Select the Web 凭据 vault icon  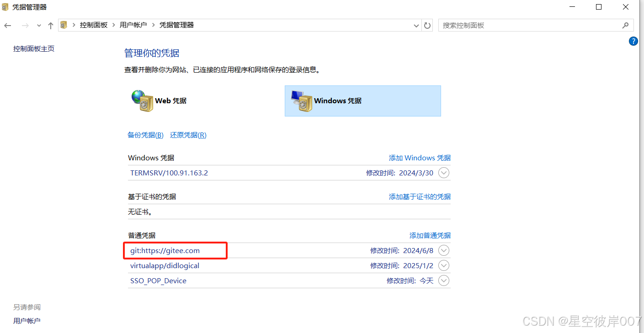point(142,100)
